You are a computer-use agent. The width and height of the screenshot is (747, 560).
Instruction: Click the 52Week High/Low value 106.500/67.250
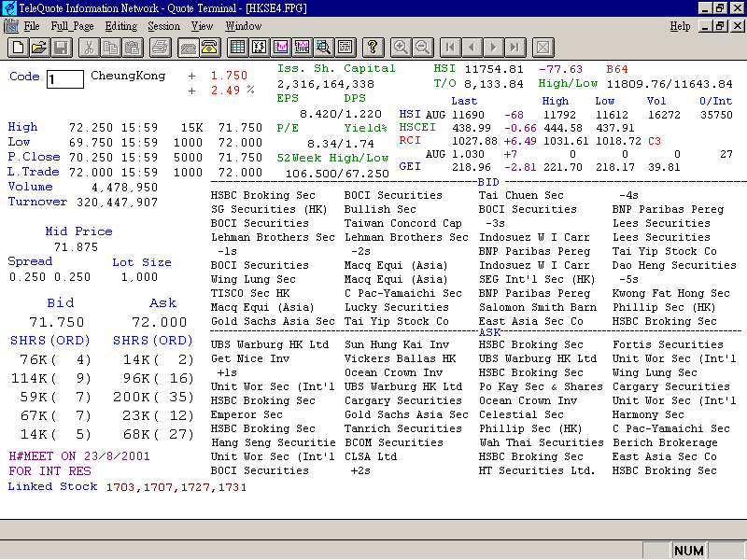[337, 174]
